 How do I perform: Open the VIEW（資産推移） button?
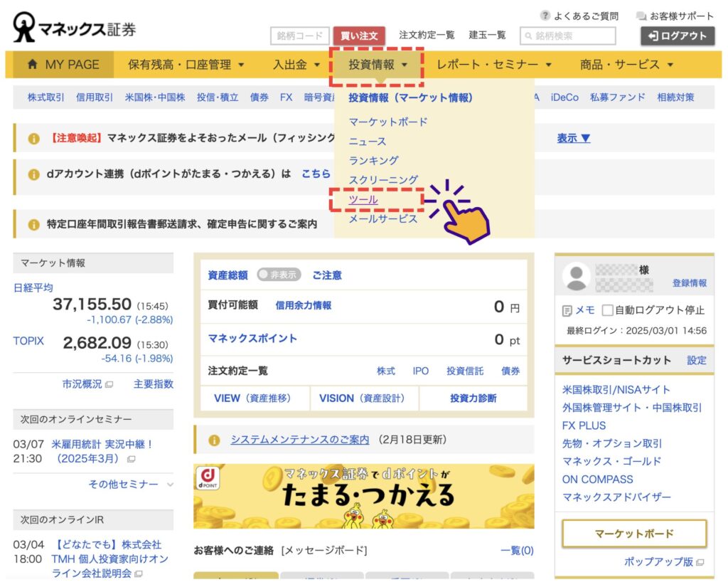[255, 398]
